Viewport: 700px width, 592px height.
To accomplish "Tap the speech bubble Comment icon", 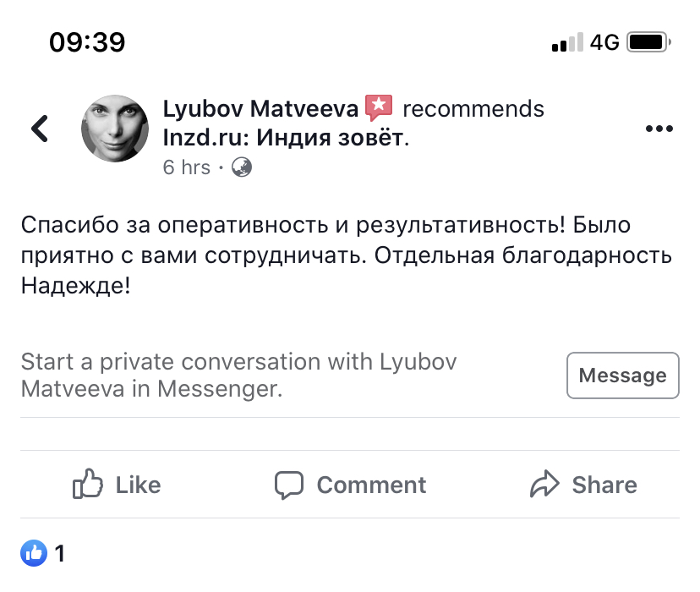I will (x=289, y=485).
